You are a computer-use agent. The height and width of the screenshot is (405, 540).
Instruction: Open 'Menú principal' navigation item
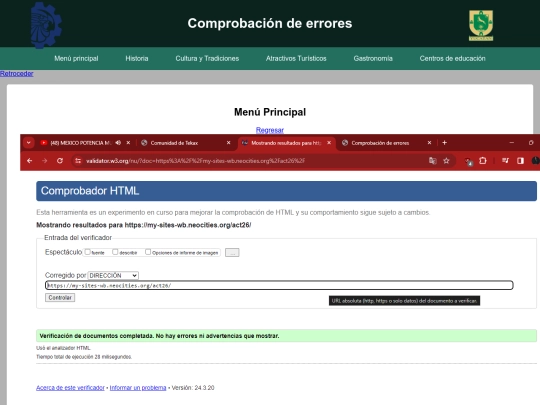tap(76, 59)
